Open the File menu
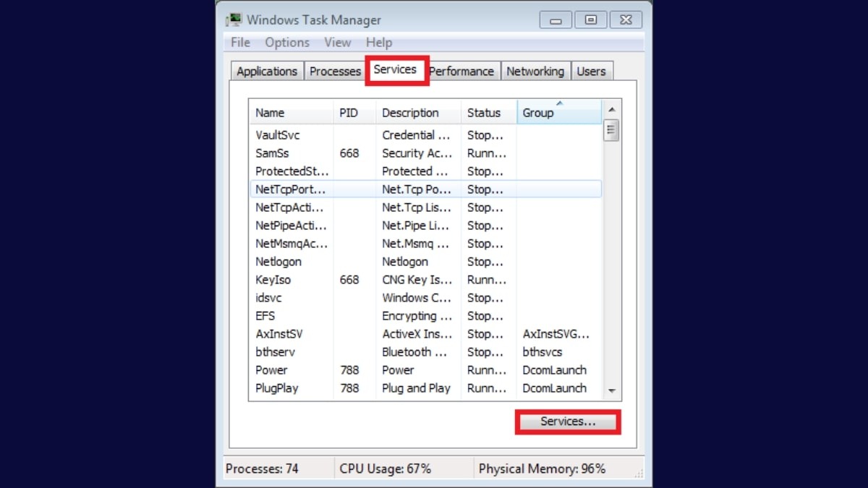868x488 pixels. [x=240, y=43]
